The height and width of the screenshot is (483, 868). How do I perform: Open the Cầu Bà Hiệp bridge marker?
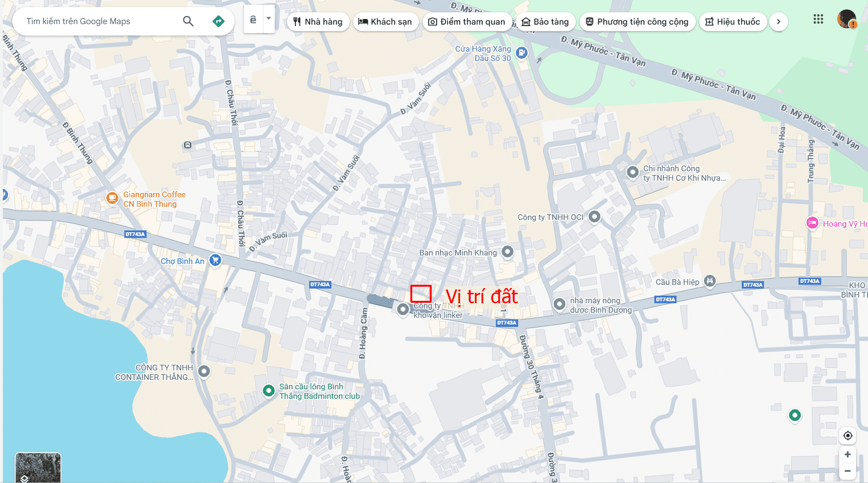click(x=710, y=281)
